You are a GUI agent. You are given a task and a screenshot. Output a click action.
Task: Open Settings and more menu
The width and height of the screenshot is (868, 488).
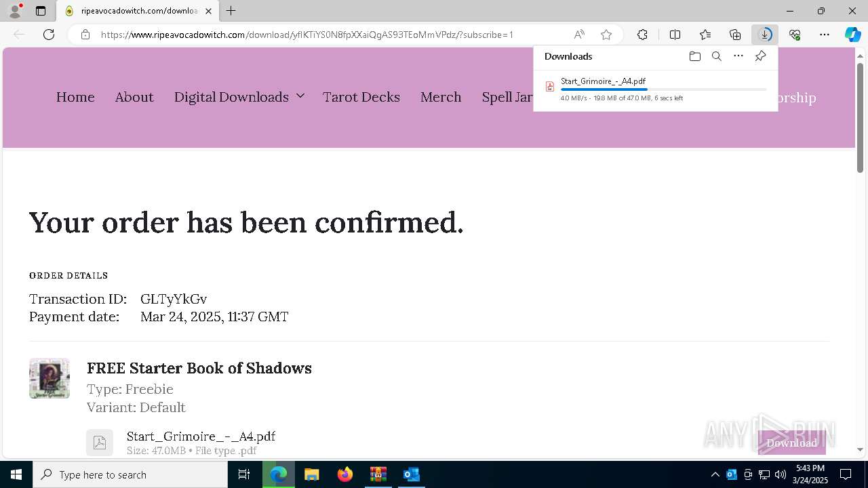825,35
